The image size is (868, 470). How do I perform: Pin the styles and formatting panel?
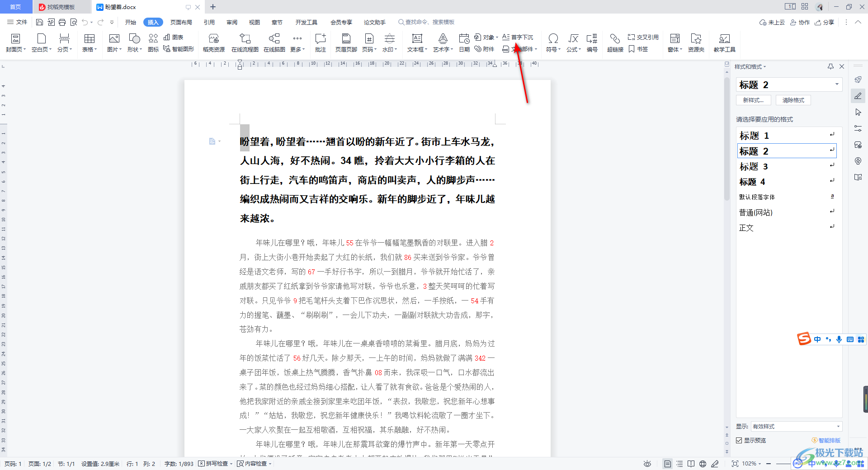[830, 66]
